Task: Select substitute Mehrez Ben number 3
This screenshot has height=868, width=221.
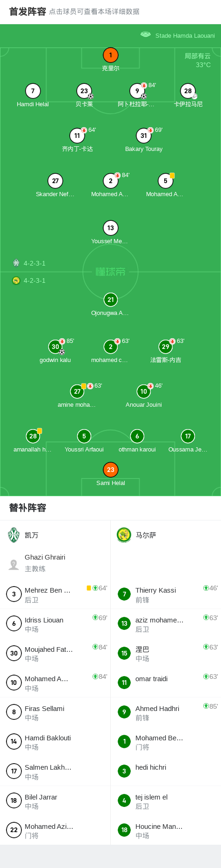Action: [55, 594]
